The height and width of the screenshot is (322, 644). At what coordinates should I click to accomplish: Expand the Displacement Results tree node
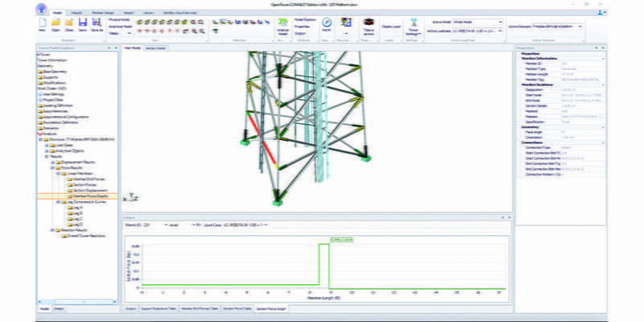click(51, 160)
